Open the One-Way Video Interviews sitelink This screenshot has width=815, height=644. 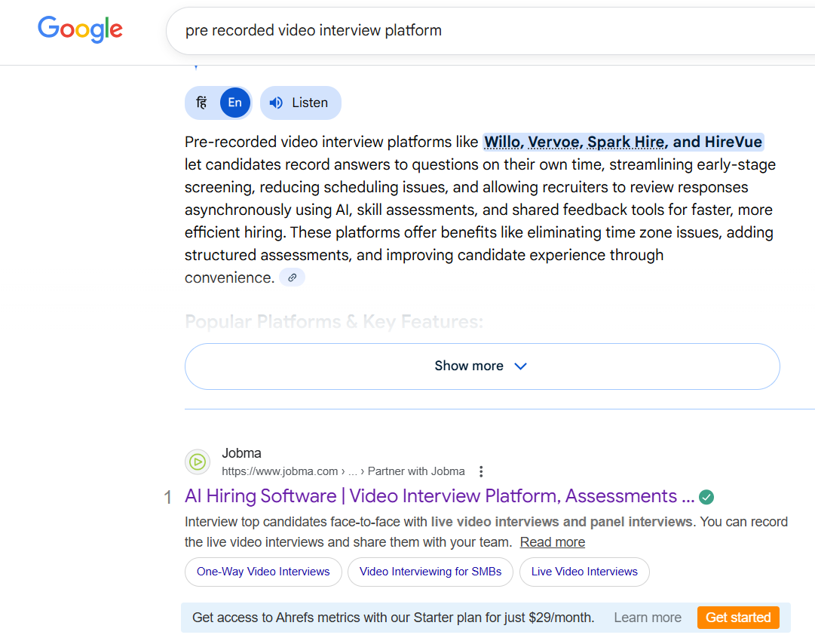pos(262,572)
